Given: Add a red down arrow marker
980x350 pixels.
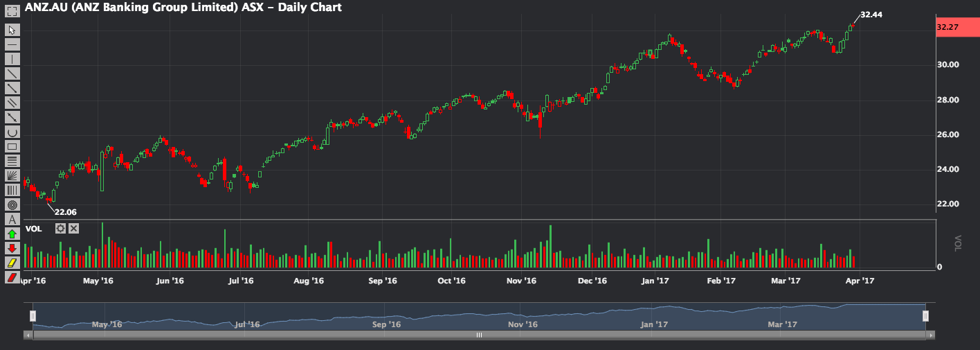Looking at the screenshot, I should (x=12, y=248).
